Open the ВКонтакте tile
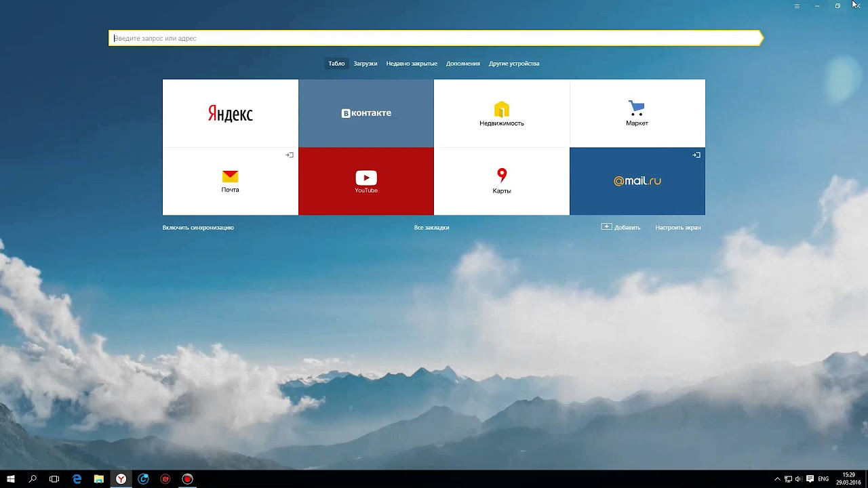 [x=366, y=113]
